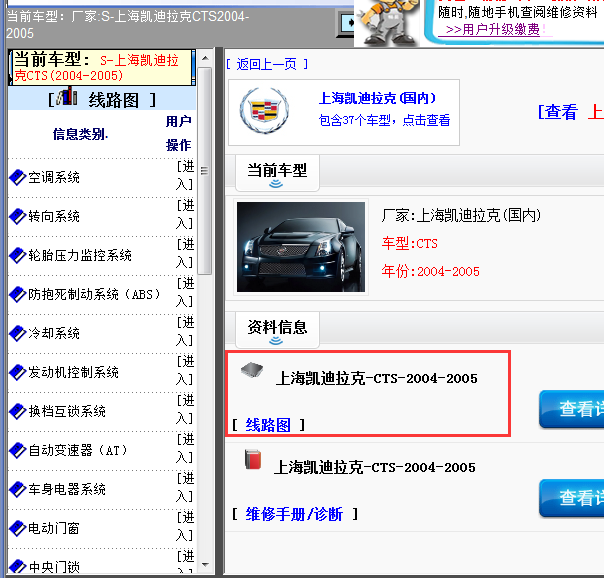The width and height of the screenshot is (604, 578).
Task: Click the book icon beside 自动变速器（AT）
Action: 17,450
